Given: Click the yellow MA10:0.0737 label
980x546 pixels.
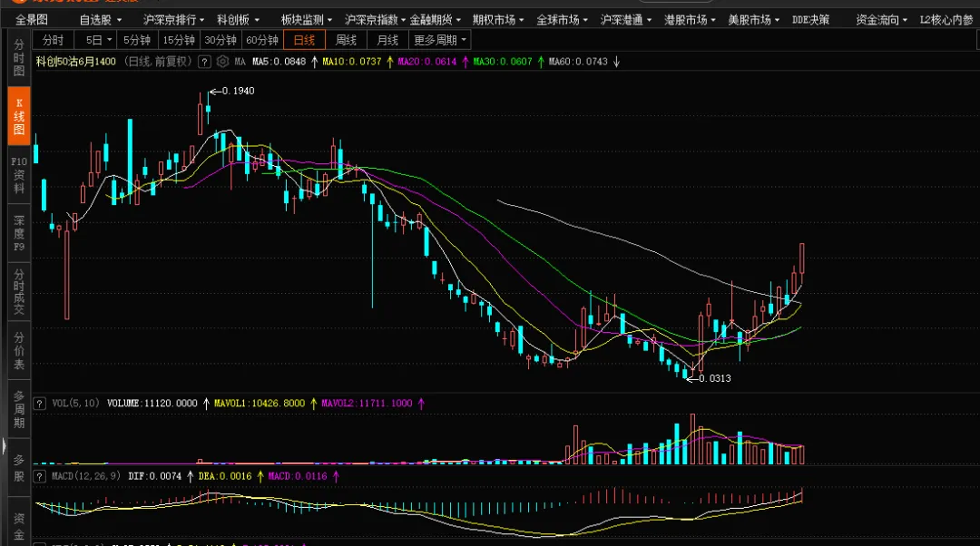Looking at the screenshot, I should coord(352,62).
